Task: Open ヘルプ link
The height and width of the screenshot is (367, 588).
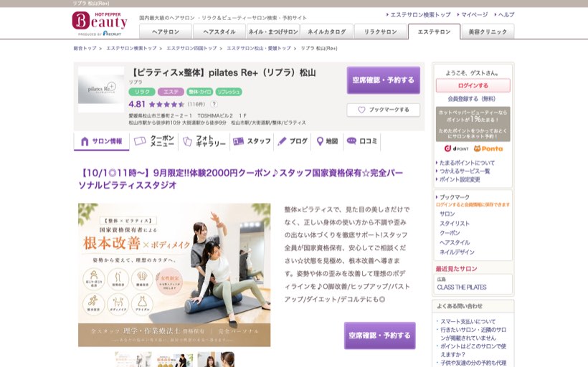Action: click(x=506, y=14)
